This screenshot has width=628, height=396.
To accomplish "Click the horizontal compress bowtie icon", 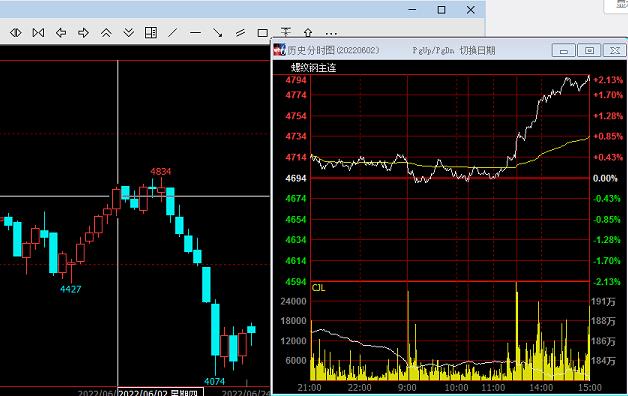I will 38,32.
